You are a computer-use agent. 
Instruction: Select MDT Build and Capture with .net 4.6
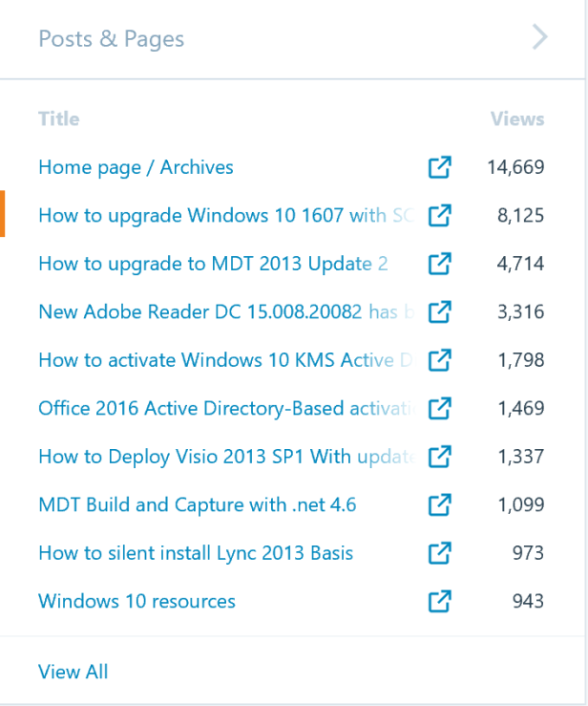click(x=197, y=504)
